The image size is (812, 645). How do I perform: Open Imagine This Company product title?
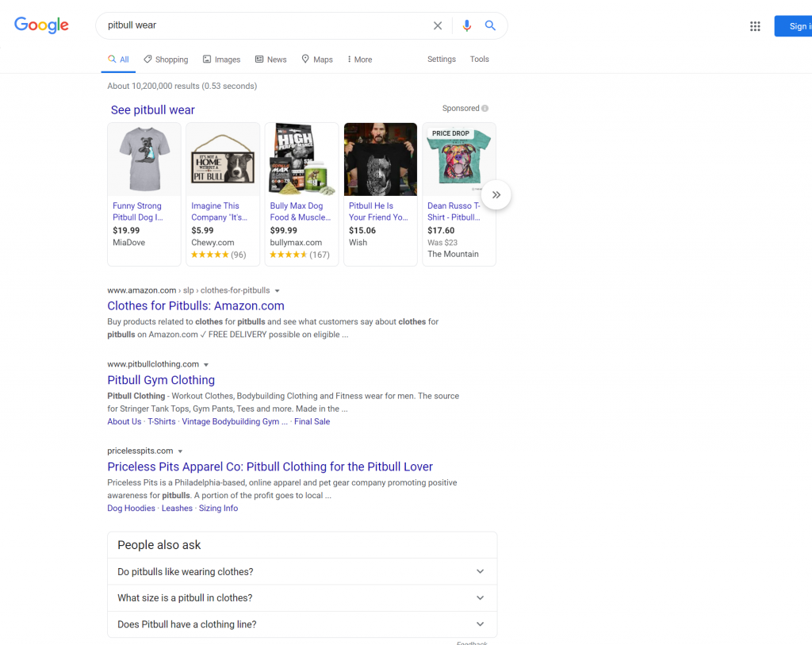219,211
